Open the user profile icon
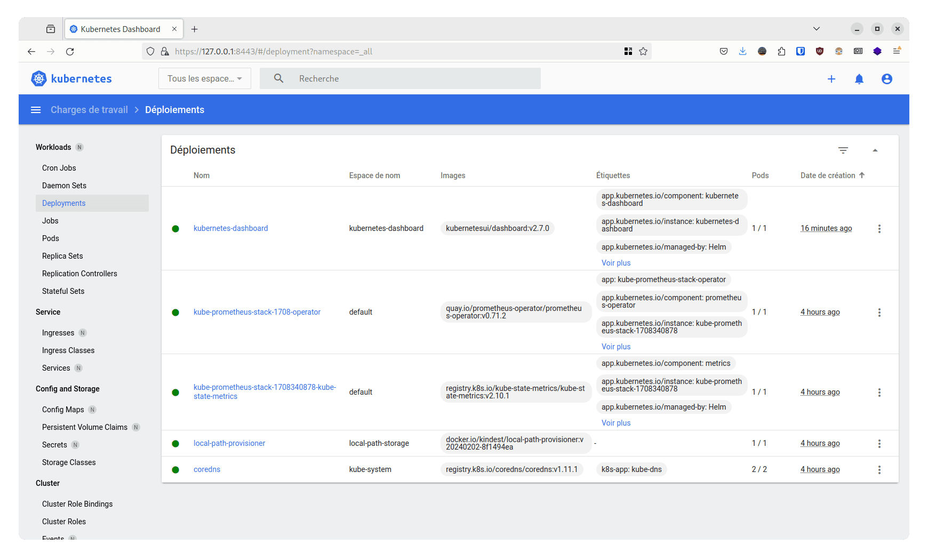 886,78
